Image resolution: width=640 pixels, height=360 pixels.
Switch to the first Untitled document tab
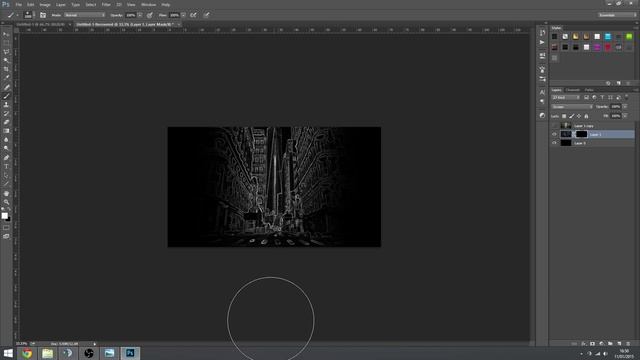[x=41, y=24]
